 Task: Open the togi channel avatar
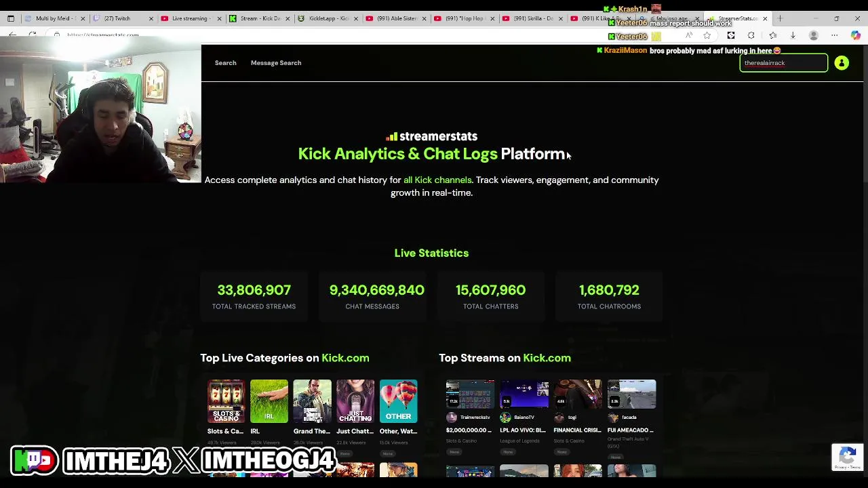tap(559, 418)
